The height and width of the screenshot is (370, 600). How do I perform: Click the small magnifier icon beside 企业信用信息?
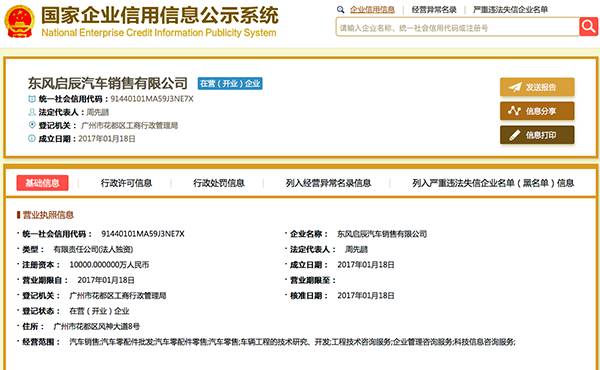[340, 10]
